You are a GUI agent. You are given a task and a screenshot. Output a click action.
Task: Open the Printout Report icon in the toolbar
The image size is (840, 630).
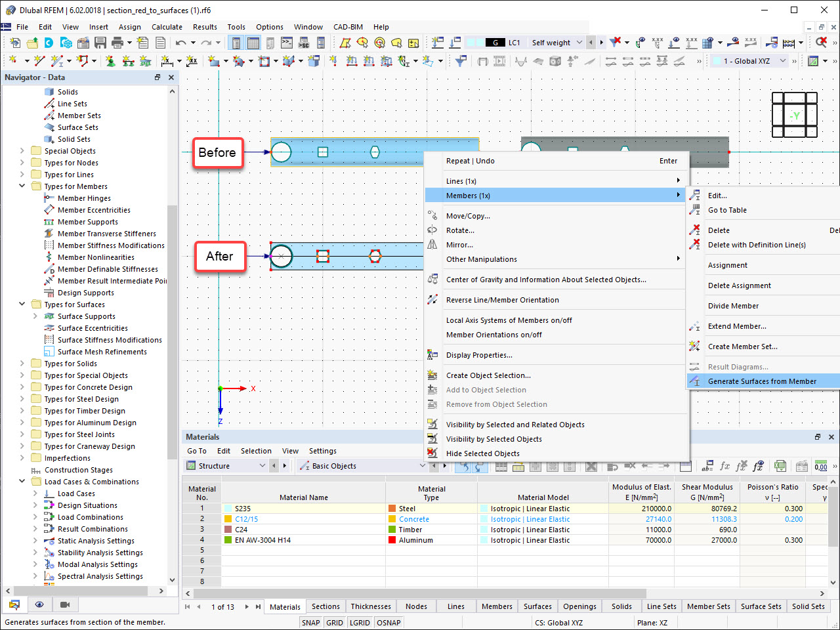pyautogui.click(x=160, y=41)
